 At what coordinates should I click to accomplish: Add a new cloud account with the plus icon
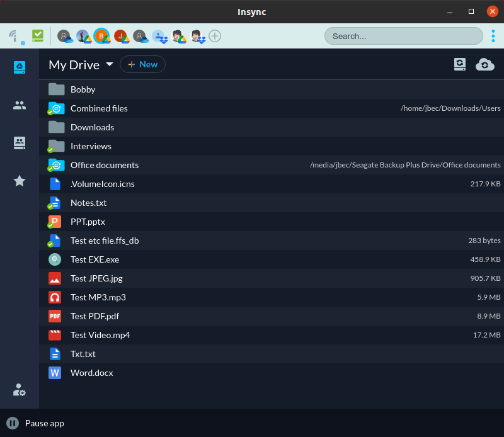215,36
